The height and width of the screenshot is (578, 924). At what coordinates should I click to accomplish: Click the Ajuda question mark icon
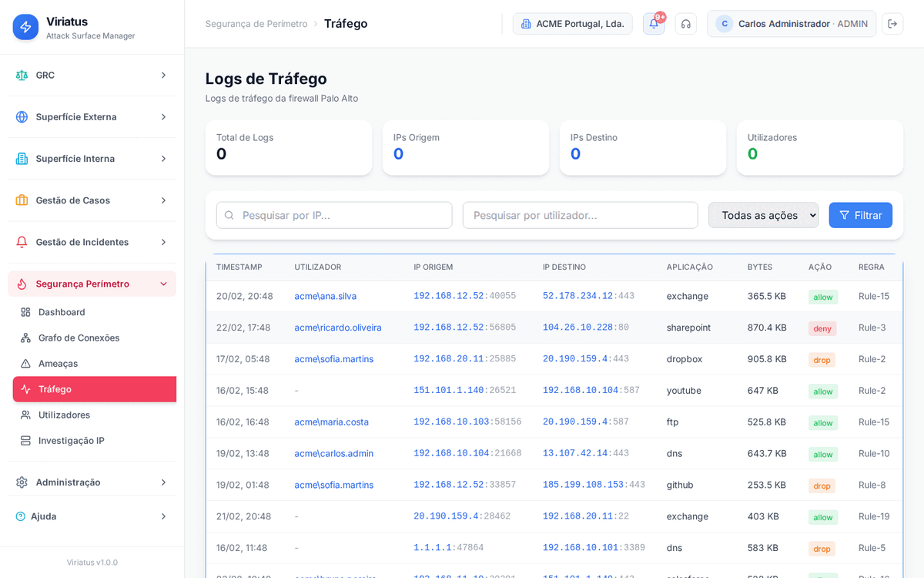click(20, 516)
